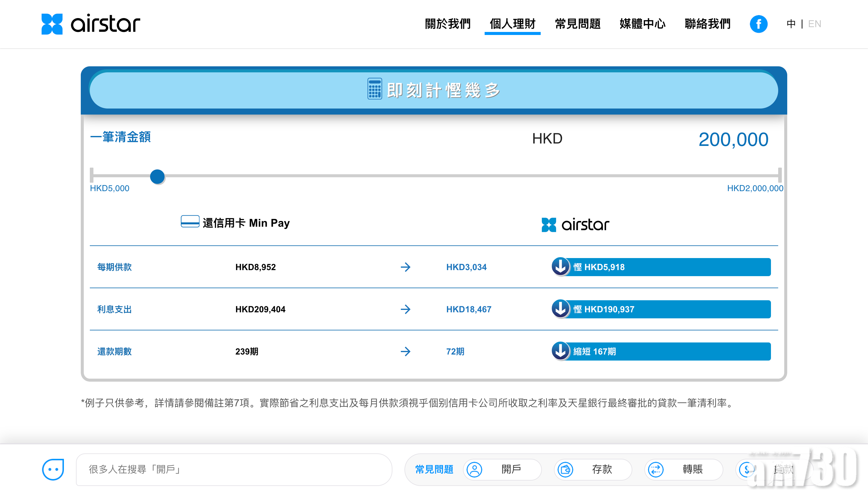Click down arrow icon beside 慳 HKD5,918
Screen dimensions: 868x495
pyautogui.click(x=560, y=266)
